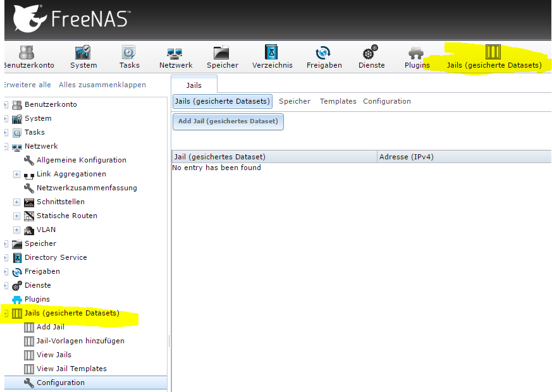Open Jail-Vorlagen hinzufügen tree item
The image size is (552, 392).
point(80,341)
